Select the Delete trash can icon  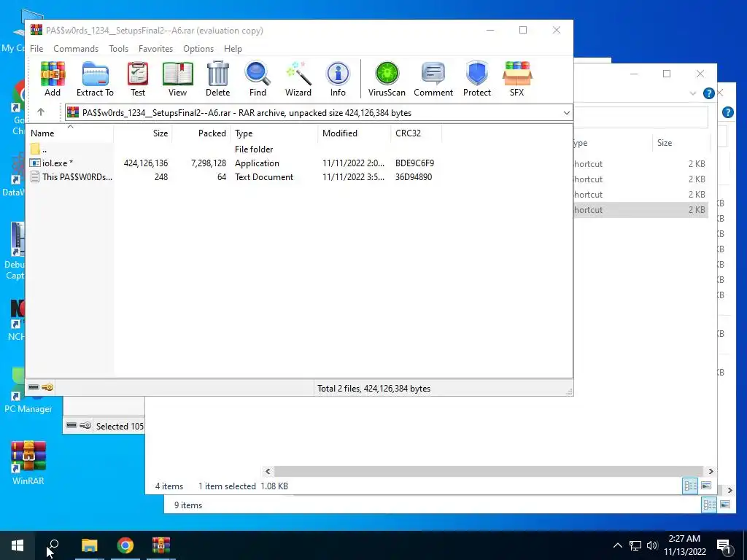coord(217,79)
